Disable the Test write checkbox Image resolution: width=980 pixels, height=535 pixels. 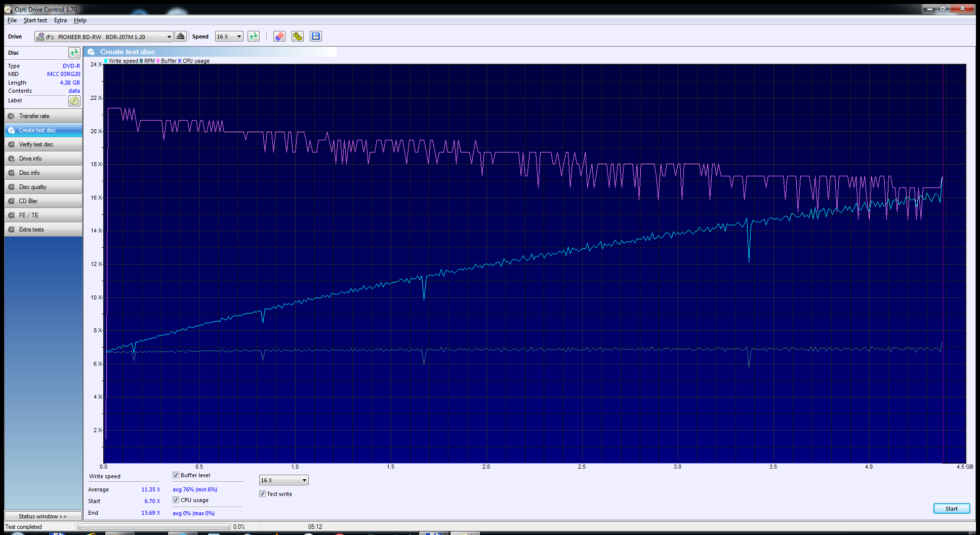[x=263, y=494]
